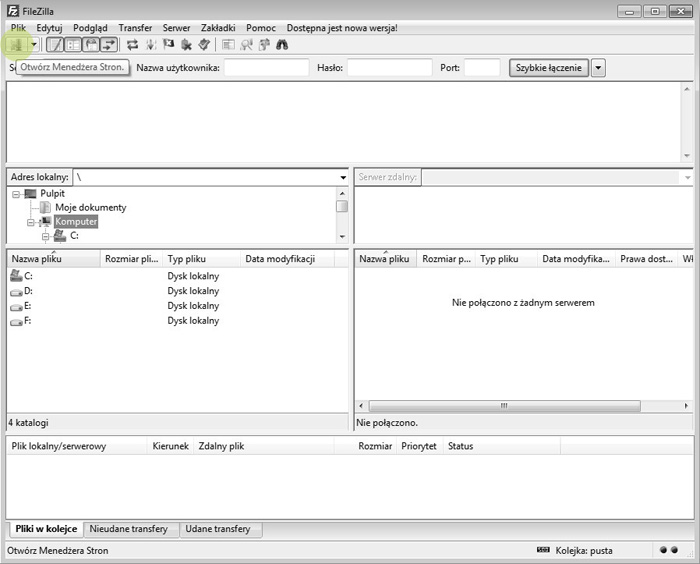Sort local list by Data modyfikacji
This screenshot has width=700, height=564.
tap(288, 259)
